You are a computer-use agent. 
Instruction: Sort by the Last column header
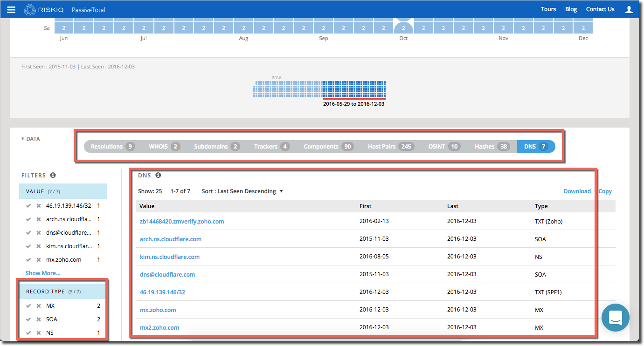[x=453, y=206]
